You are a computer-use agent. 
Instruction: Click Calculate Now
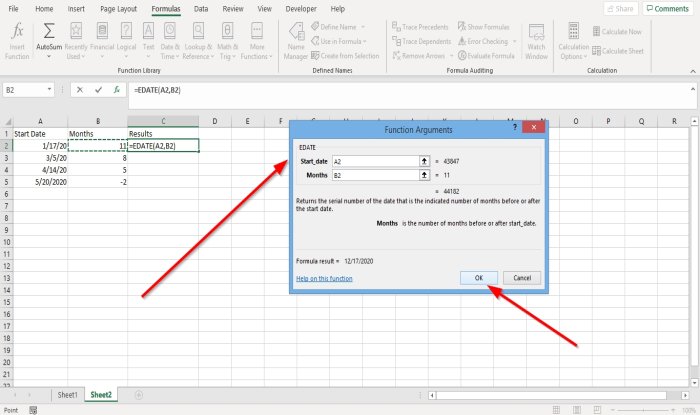[x=617, y=32]
